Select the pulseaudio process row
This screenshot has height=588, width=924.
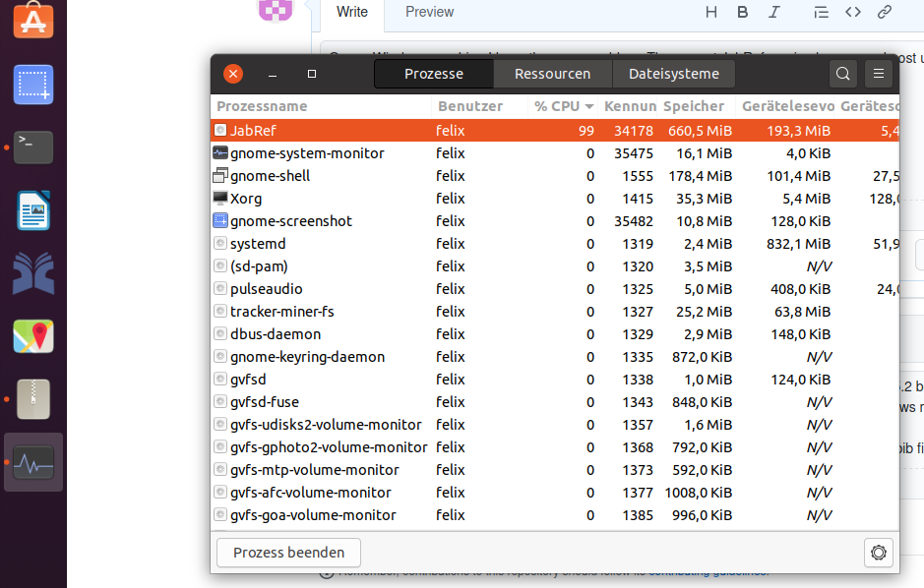coord(555,289)
